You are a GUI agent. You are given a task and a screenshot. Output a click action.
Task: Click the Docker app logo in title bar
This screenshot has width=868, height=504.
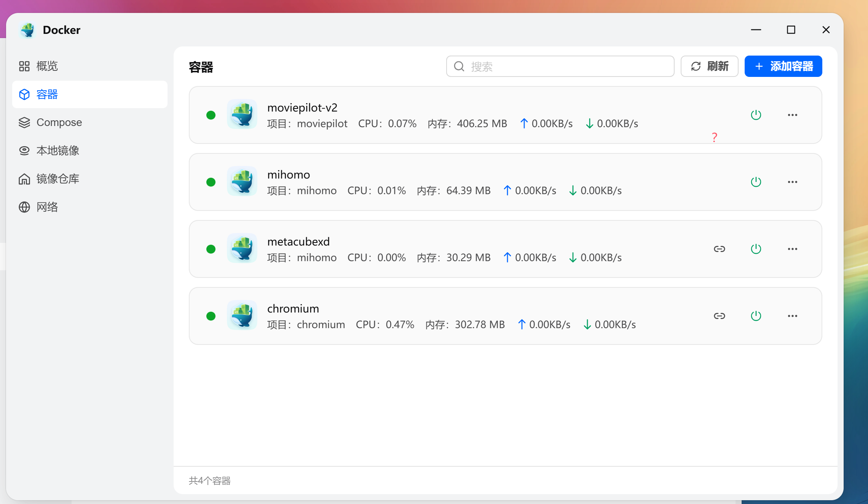pos(27,30)
